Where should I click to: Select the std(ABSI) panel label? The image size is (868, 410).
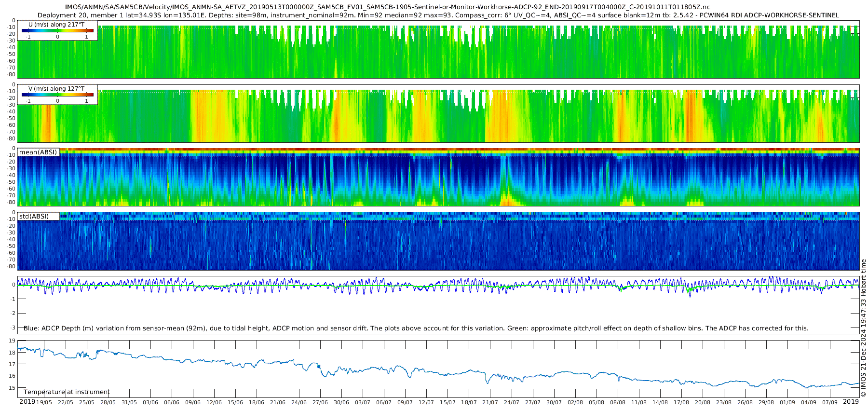(x=34, y=217)
